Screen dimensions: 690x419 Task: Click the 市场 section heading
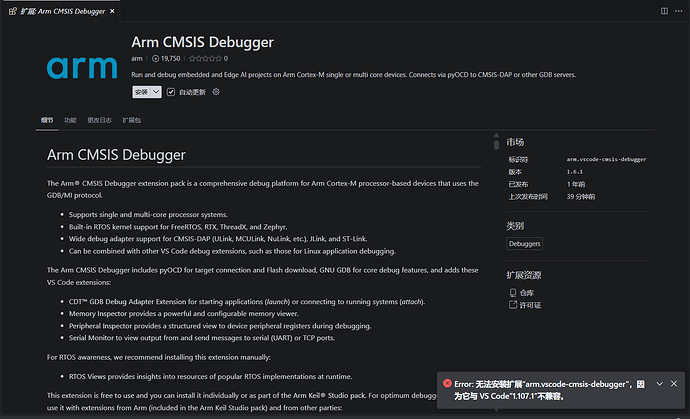(515, 142)
